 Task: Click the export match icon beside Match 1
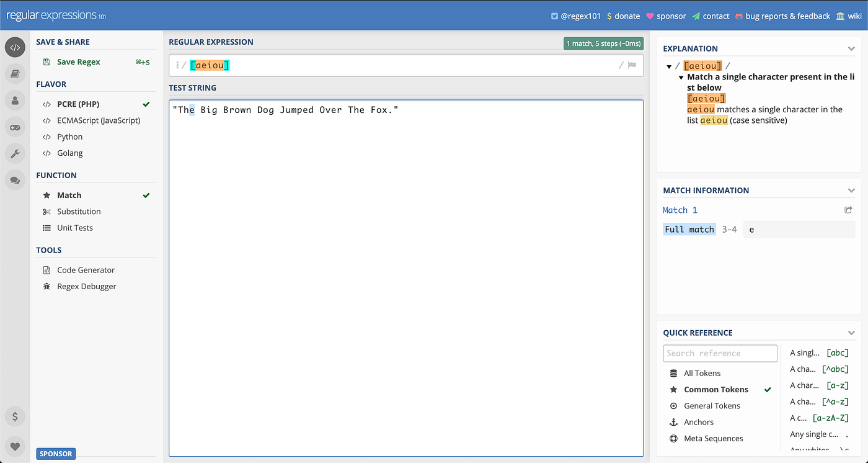pyautogui.click(x=848, y=210)
